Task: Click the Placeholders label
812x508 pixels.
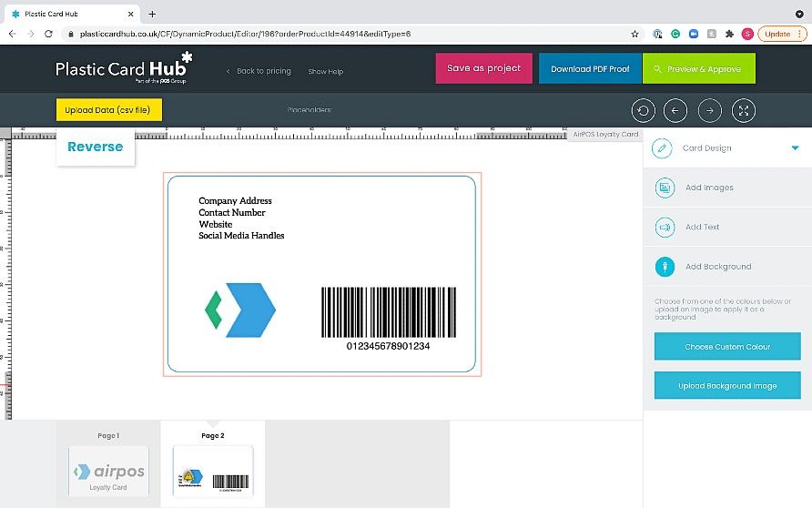Action: coord(310,110)
